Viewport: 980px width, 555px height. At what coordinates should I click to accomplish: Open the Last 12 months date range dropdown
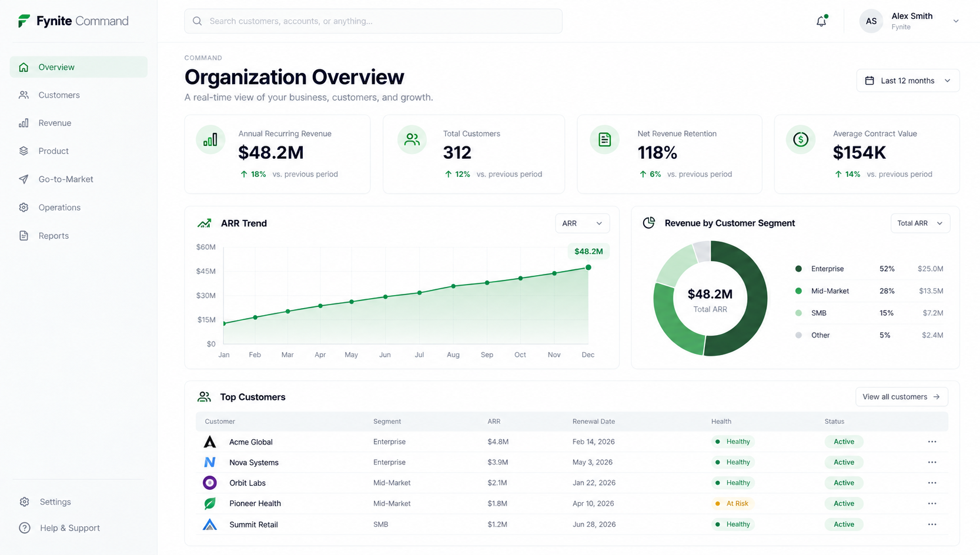coord(908,81)
